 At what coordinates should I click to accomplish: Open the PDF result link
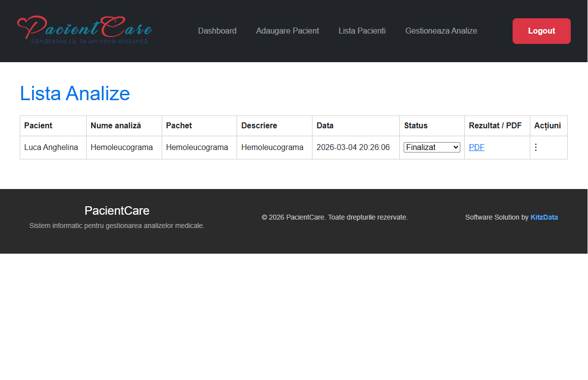pos(476,148)
